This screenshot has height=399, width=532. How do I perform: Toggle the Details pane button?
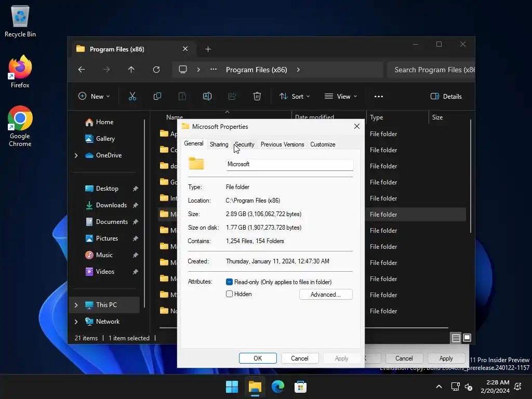[446, 96]
